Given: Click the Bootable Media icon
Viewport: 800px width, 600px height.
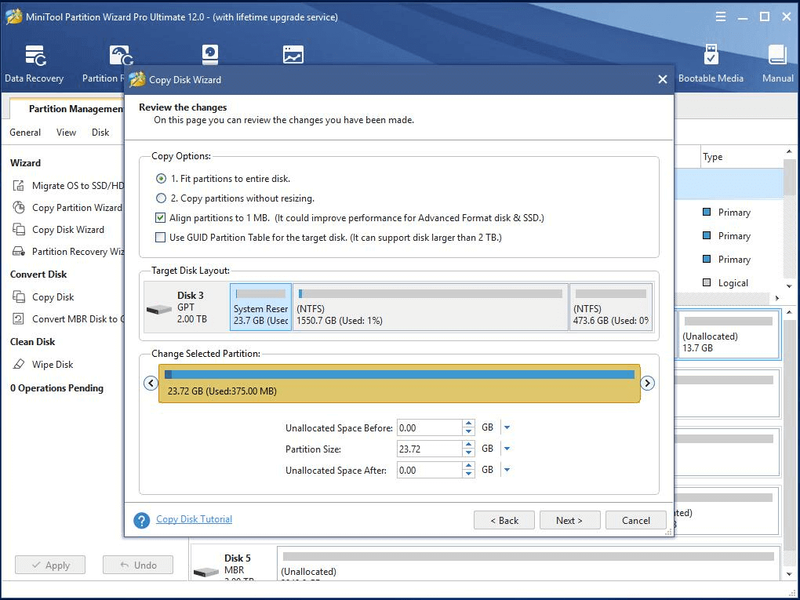Looking at the screenshot, I should pyautogui.click(x=711, y=55).
